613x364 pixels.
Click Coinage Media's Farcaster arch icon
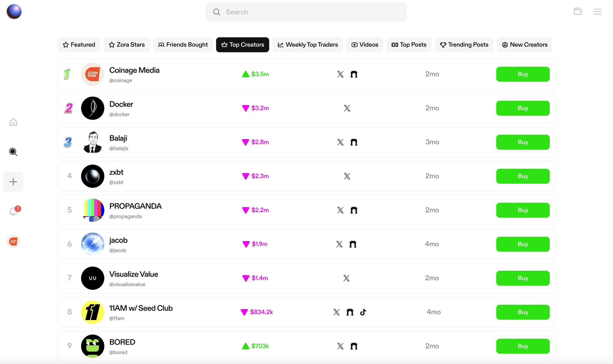point(354,74)
